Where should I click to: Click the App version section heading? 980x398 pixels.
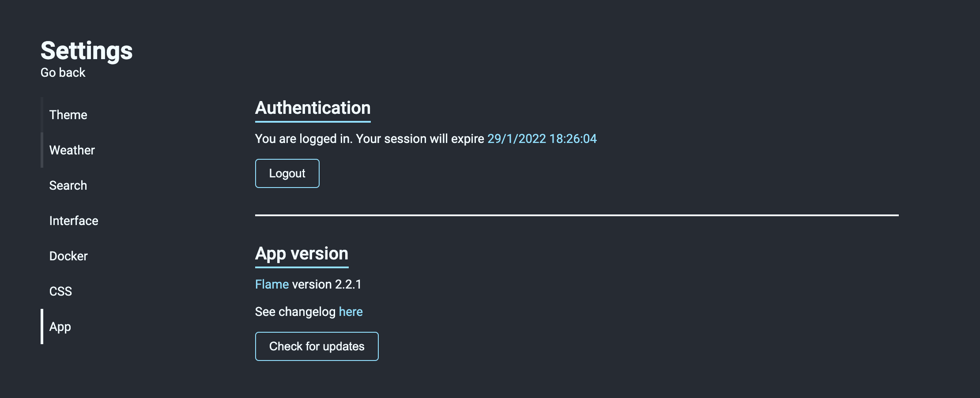coord(302,254)
